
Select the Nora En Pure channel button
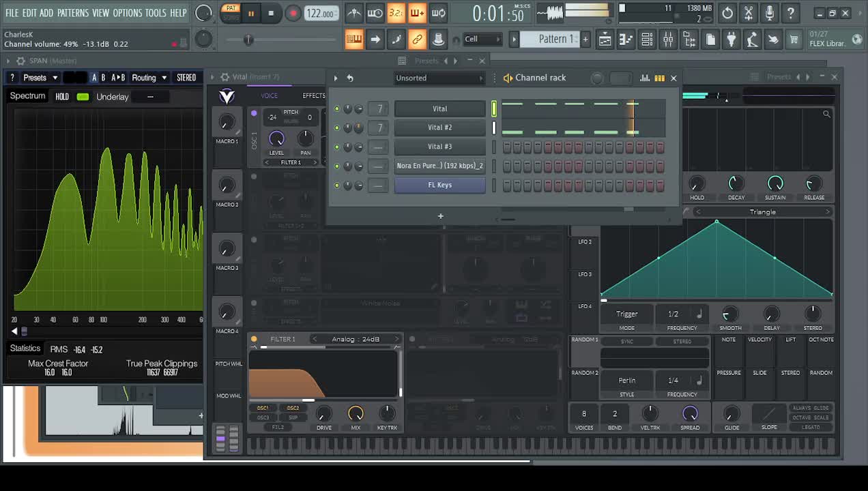click(439, 166)
